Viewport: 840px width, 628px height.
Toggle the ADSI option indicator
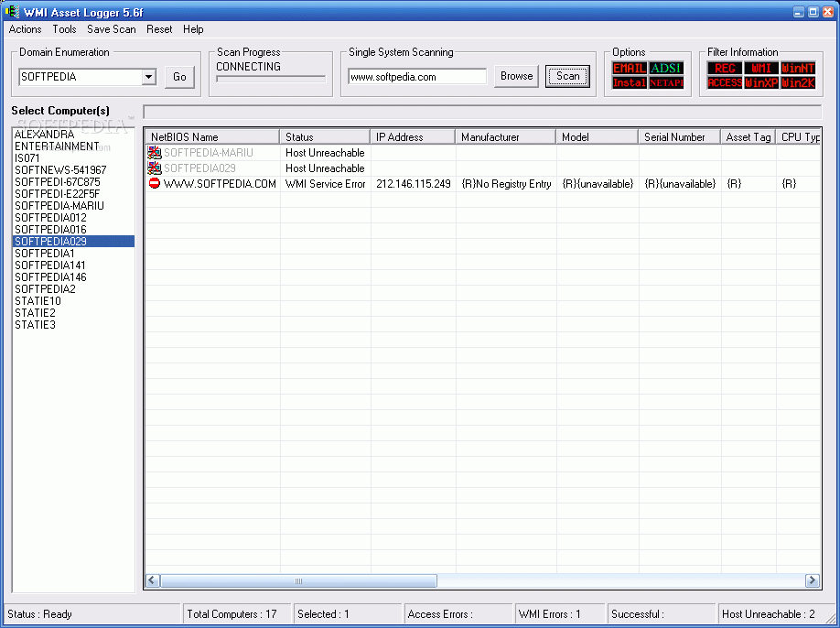pos(666,68)
